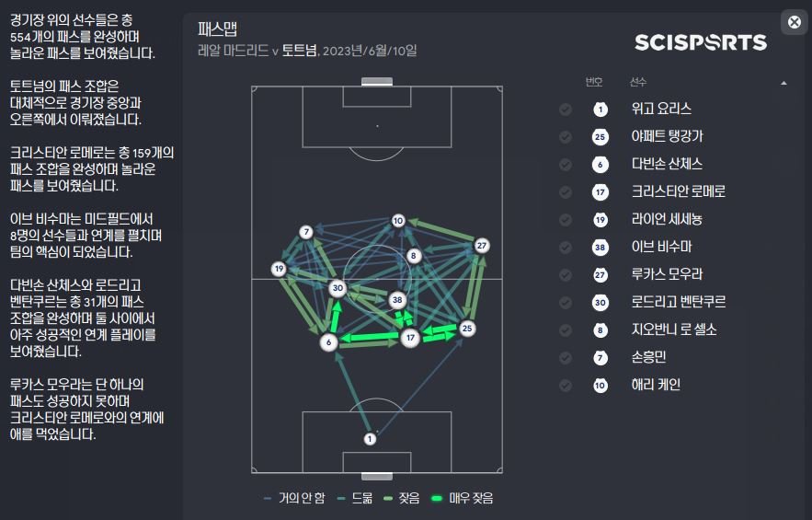The width and height of the screenshot is (812, 520).
Task: Click the player name 크리스티안 로메로 in the list
Action: coord(679,191)
